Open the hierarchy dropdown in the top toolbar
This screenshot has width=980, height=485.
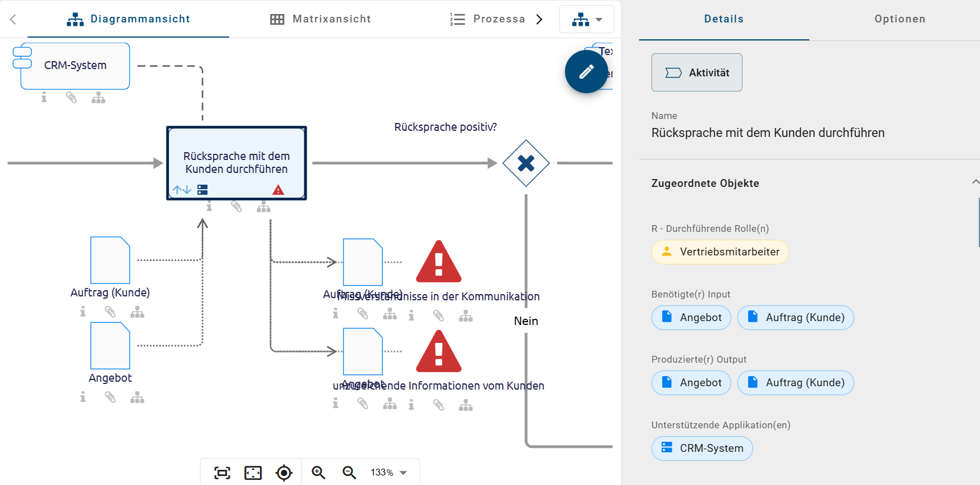tap(587, 20)
